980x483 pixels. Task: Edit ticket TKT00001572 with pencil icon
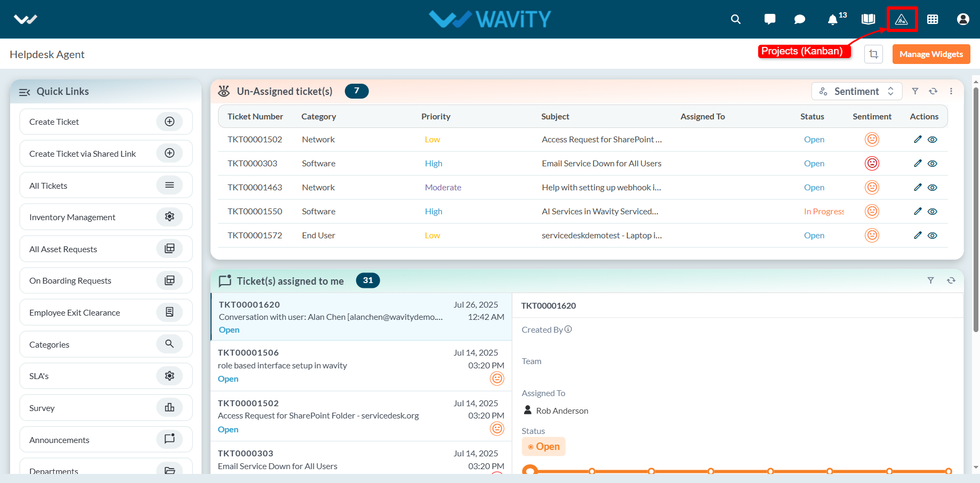point(918,235)
